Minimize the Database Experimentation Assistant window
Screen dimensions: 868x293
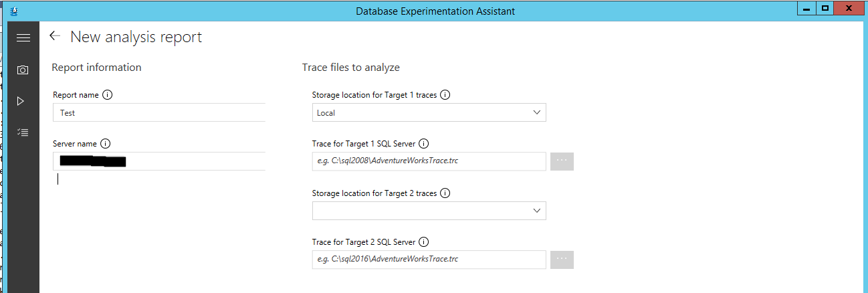click(x=808, y=8)
